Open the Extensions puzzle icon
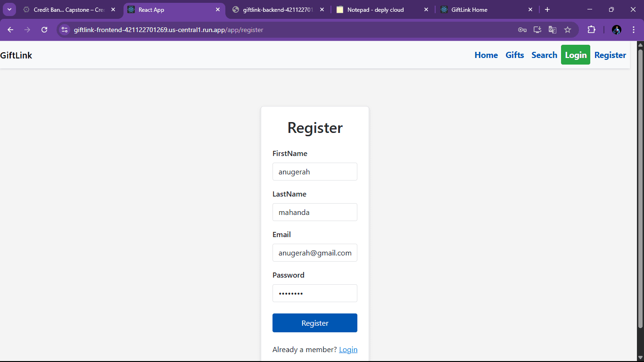644x362 pixels. tap(591, 30)
